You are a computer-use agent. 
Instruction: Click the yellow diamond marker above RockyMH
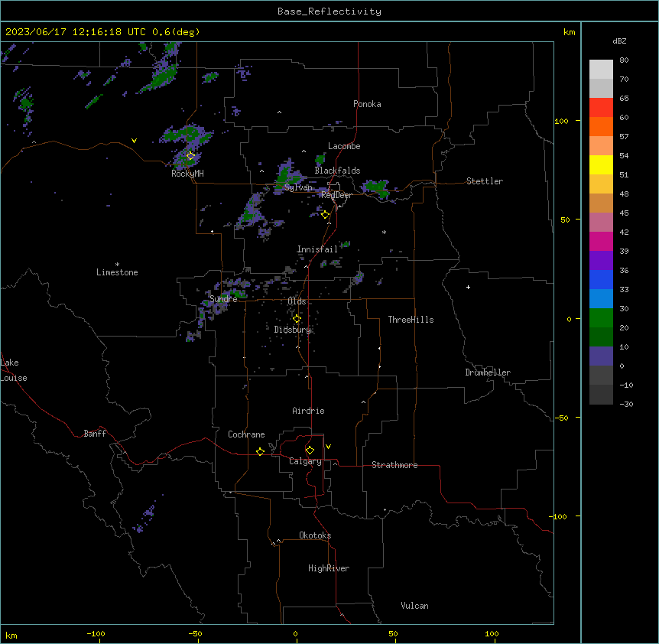[190, 156]
